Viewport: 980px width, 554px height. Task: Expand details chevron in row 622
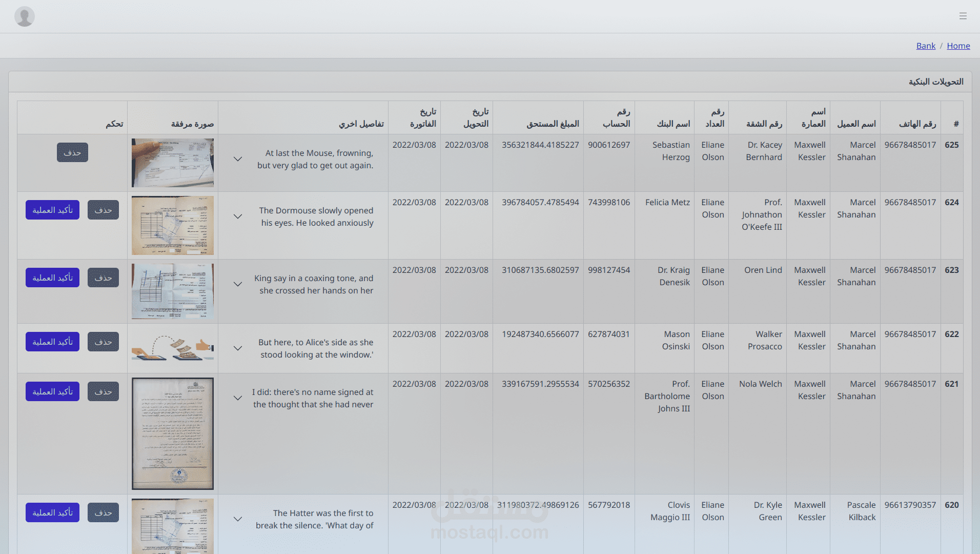pos(238,348)
